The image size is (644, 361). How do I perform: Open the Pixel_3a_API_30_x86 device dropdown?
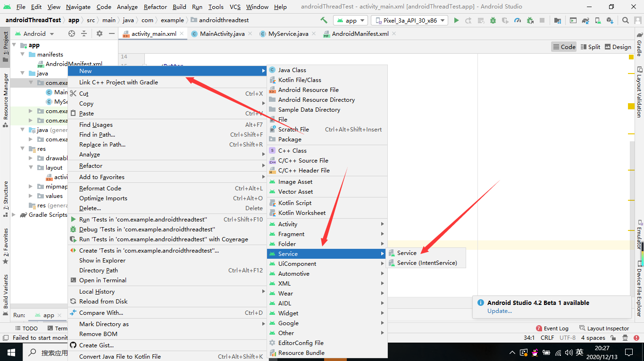[409, 20]
